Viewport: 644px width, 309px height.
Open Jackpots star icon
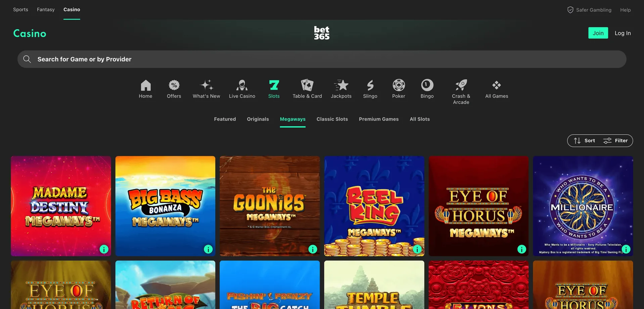pos(341,85)
